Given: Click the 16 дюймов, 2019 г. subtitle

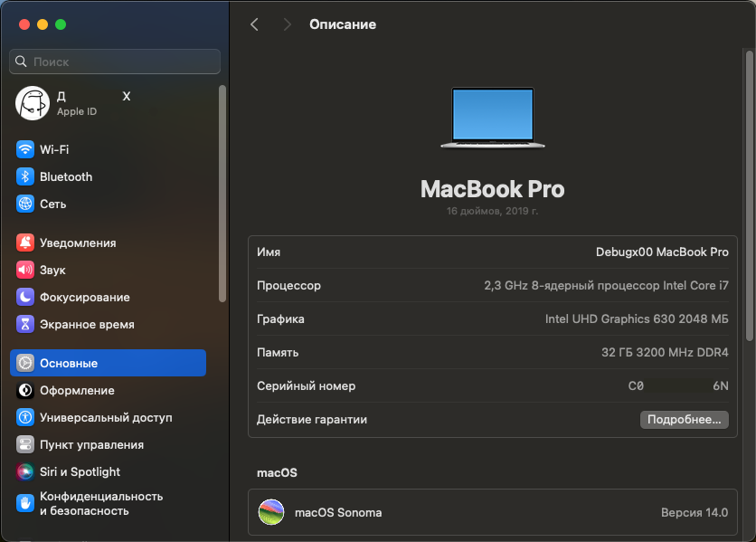Looking at the screenshot, I should pyautogui.click(x=492, y=211).
